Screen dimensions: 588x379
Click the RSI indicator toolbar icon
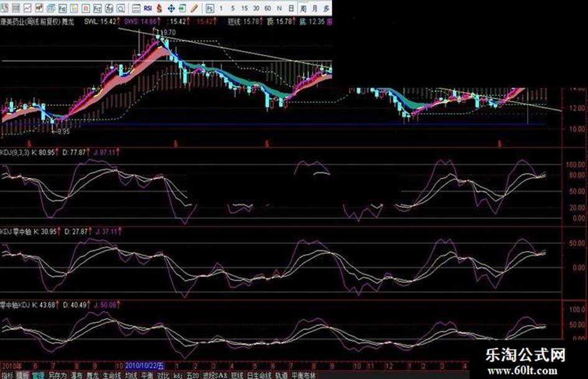click(148, 8)
